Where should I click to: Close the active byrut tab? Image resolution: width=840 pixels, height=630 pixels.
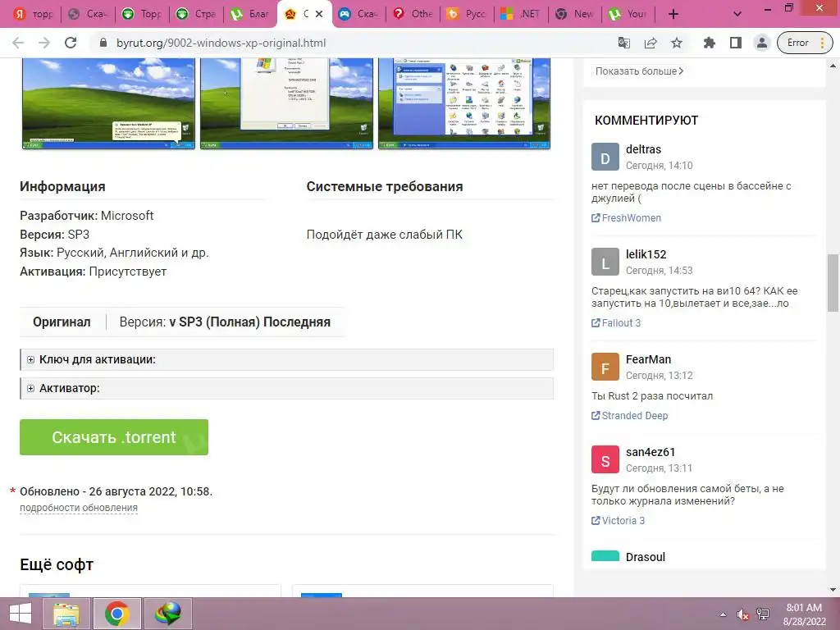319,14
